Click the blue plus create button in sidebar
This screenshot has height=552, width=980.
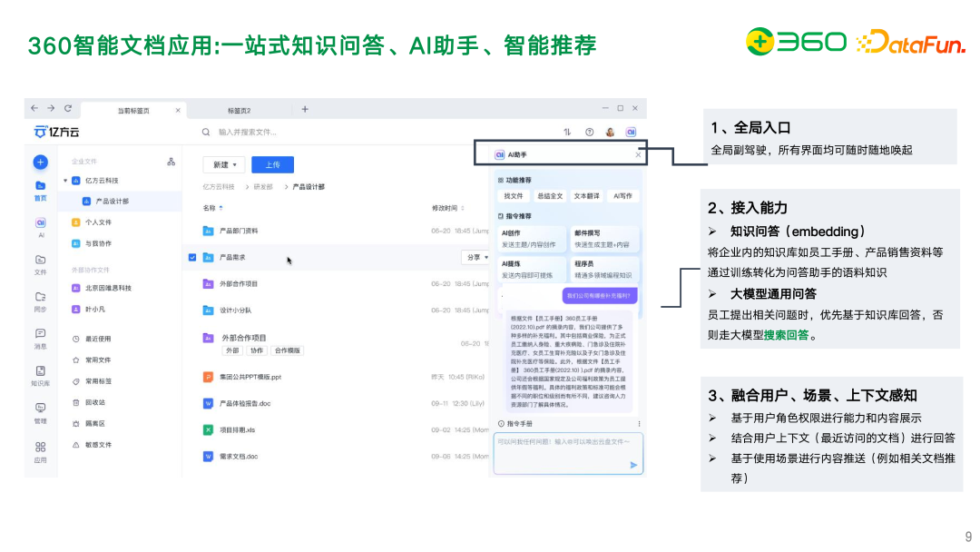click(x=41, y=163)
